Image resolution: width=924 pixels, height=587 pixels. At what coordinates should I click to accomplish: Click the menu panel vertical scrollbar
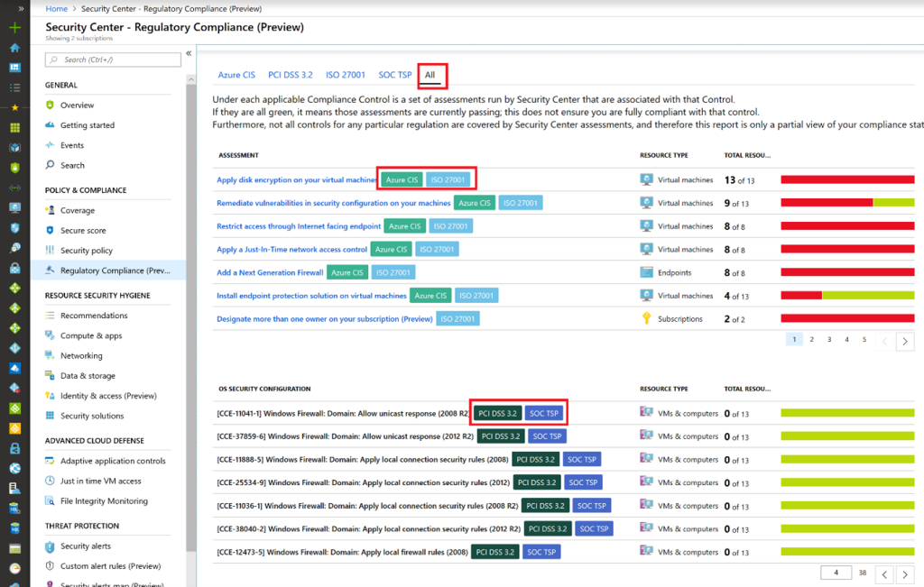(191, 318)
